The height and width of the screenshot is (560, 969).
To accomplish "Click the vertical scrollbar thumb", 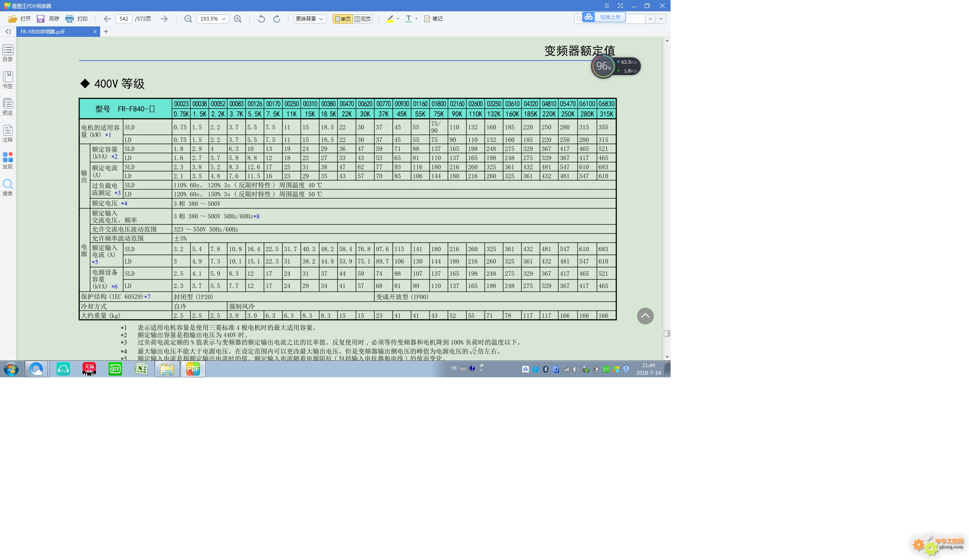I will click(667, 334).
